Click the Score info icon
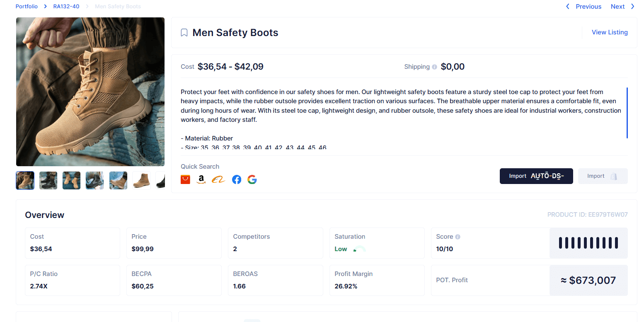Image resolution: width=644 pixels, height=322 pixels. (x=458, y=237)
